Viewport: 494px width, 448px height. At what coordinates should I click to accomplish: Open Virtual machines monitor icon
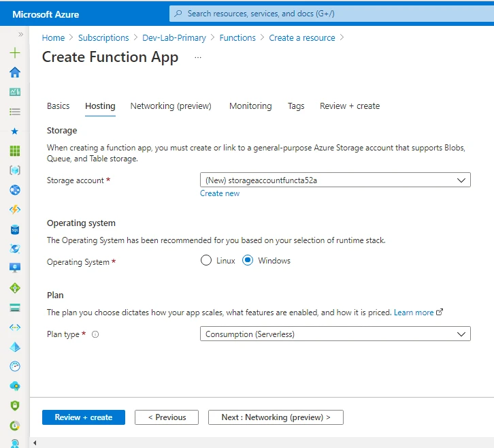(15, 268)
